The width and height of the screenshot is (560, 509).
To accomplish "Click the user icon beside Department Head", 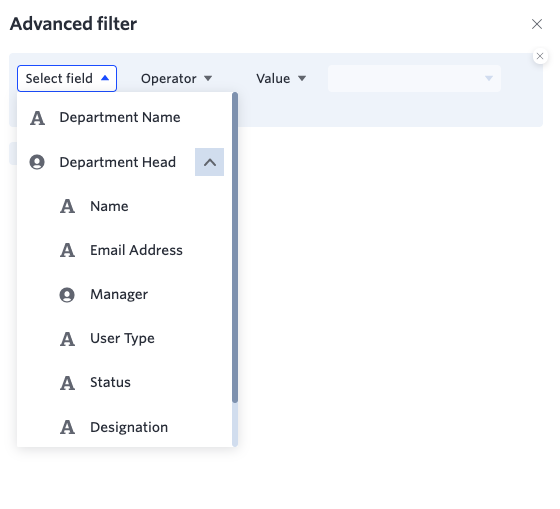I will [x=37, y=162].
